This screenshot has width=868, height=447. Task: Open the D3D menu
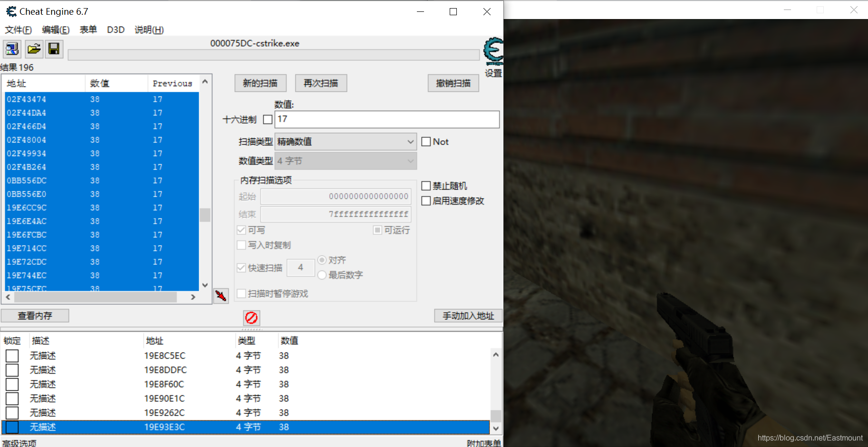pos(116,30)
